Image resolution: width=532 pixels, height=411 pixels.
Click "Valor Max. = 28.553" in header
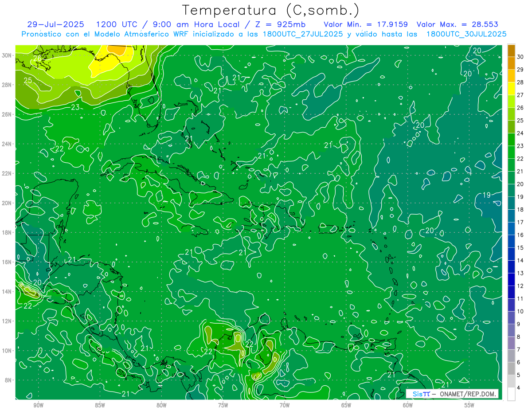pos(457,24)
